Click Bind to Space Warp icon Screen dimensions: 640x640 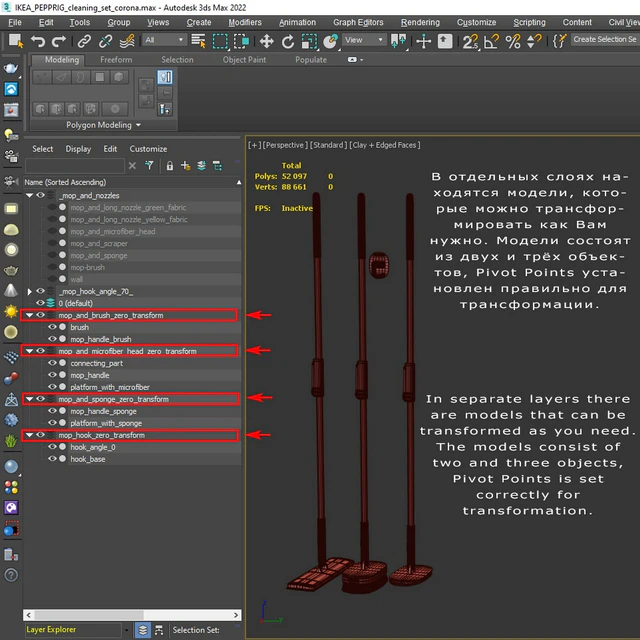tap(127, 41)
